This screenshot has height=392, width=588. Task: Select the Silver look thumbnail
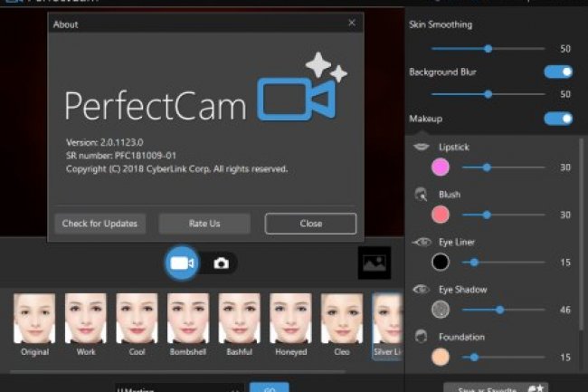point(388,326)
